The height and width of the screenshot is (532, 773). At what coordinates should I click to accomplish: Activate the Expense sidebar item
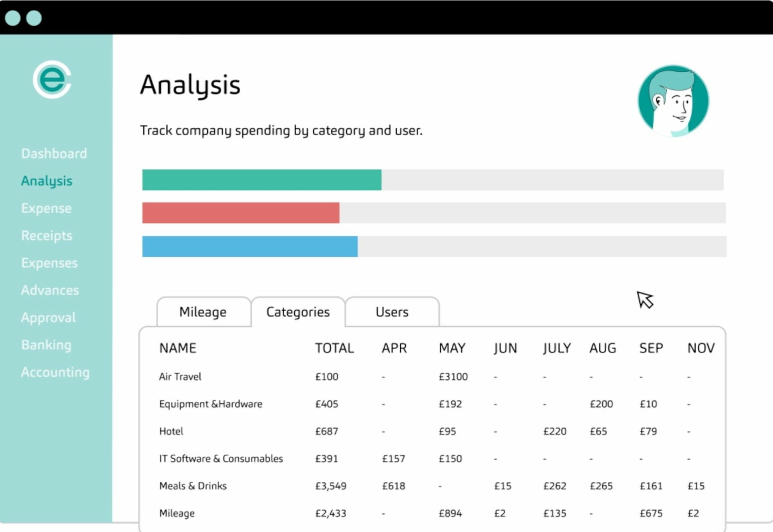pyautogui.click(x=46, y=208)
